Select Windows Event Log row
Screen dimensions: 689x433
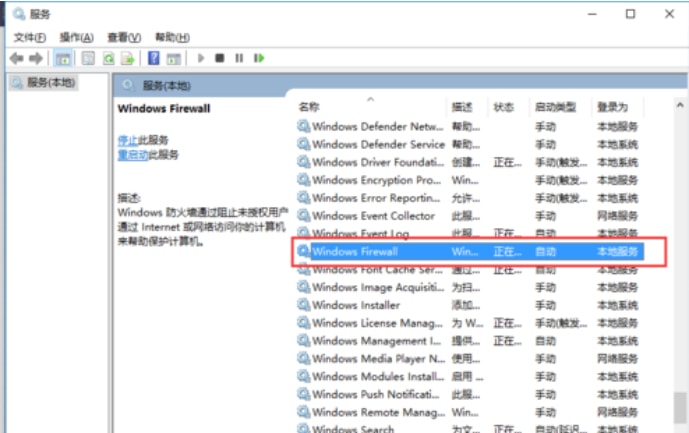(470, 233)
